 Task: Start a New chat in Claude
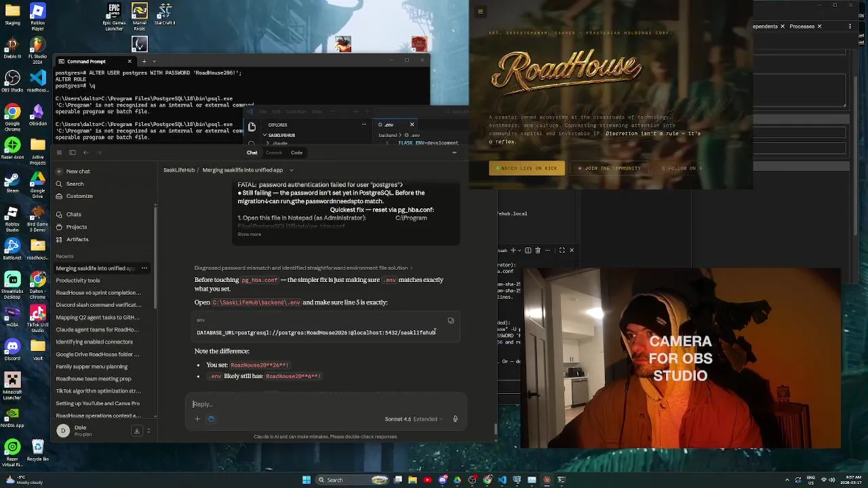coord(73,171)
